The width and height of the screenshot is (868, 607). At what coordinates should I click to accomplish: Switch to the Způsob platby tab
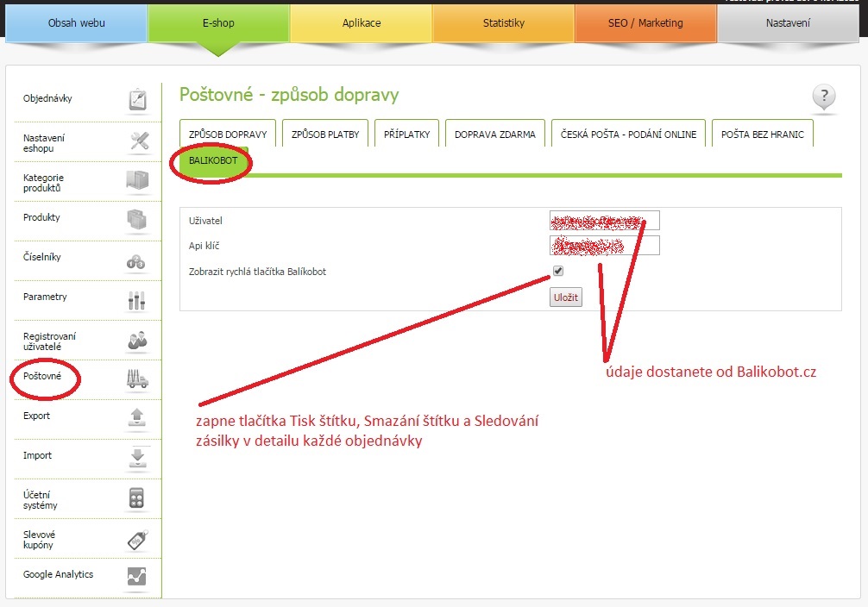coord(325,134)
